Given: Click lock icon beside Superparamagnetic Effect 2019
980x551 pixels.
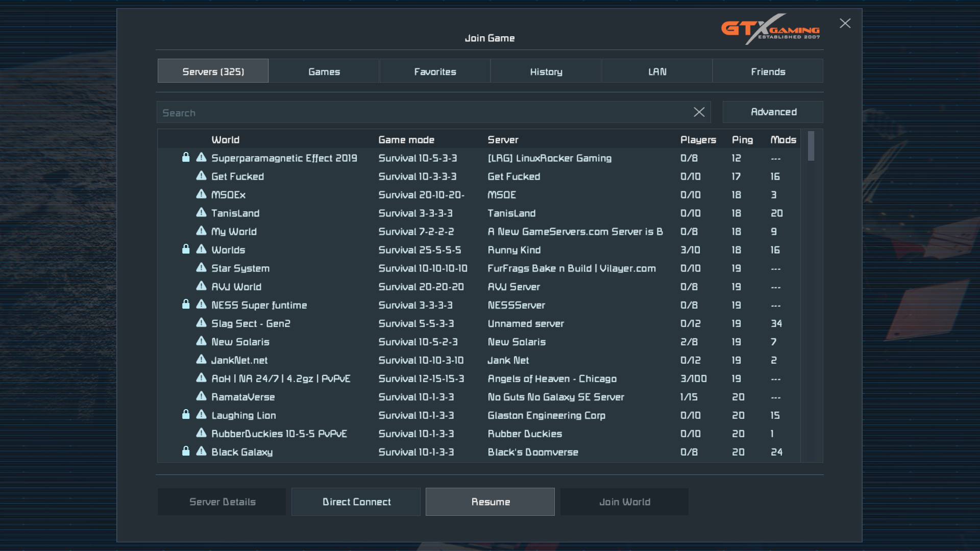Looking at the screenshot, I should (186, 157).
